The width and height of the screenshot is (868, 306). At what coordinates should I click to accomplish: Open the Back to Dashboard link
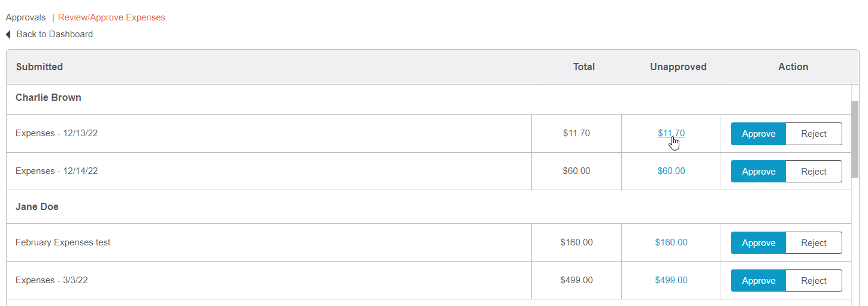click(x=55, y=34)
